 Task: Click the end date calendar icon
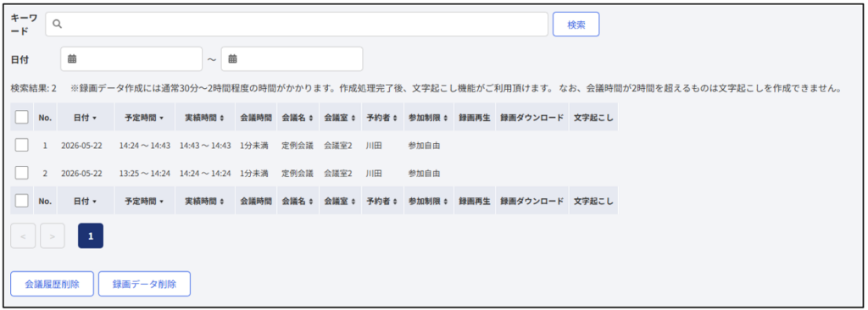(x=232, y=58)
